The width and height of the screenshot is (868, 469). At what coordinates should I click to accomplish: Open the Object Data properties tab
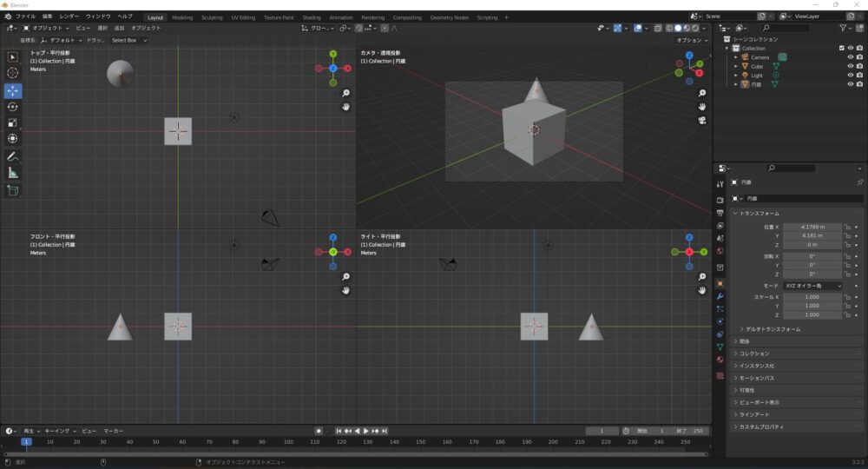720,347
